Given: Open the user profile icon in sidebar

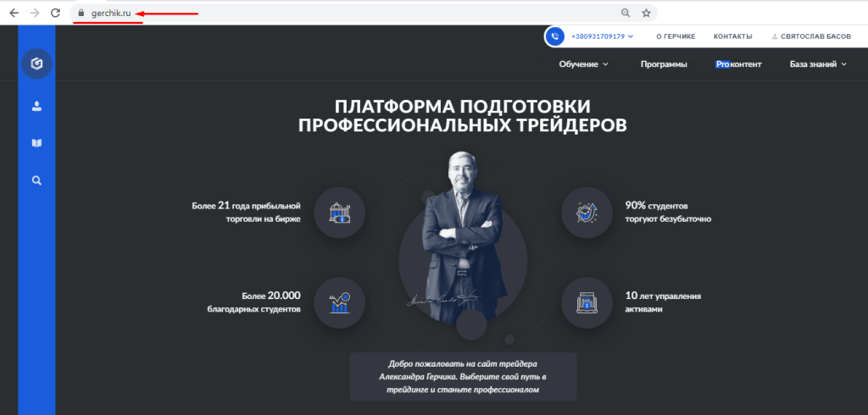Looking at the screenshot, I should [x=36, y=106].
